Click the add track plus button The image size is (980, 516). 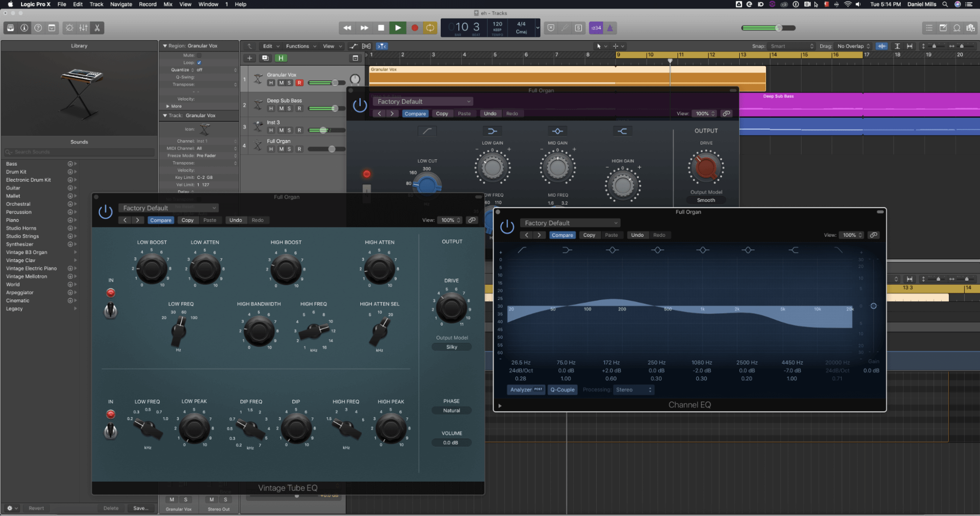250,58
